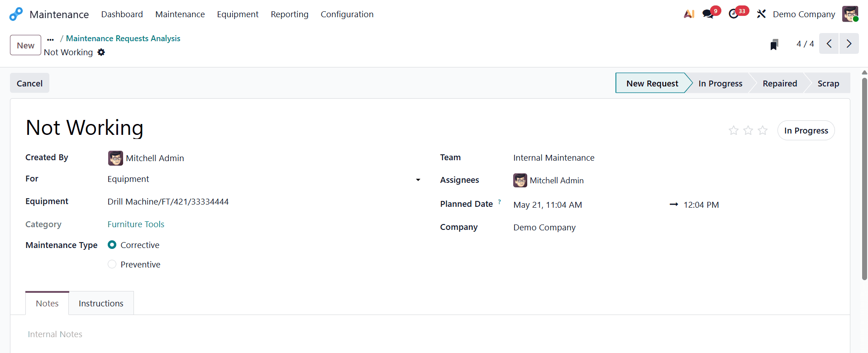Select Corrective maintenance type
This screenshot has height=353, width=868.
click(x=112, y=245)
